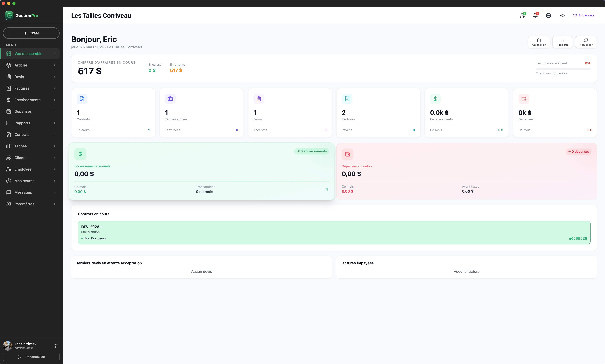Screen dimensions: 605x364
Task: Click the 0 $ Encaissé amount
Action: coord(152,70)
